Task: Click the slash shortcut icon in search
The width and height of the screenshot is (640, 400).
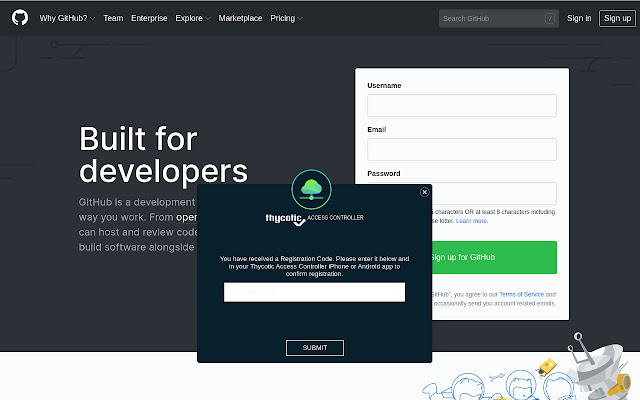Action: 550,18
